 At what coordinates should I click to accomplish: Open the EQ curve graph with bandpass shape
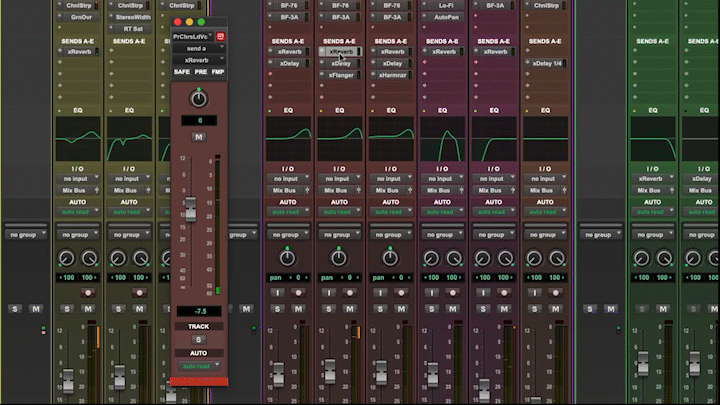click(443, 139)
